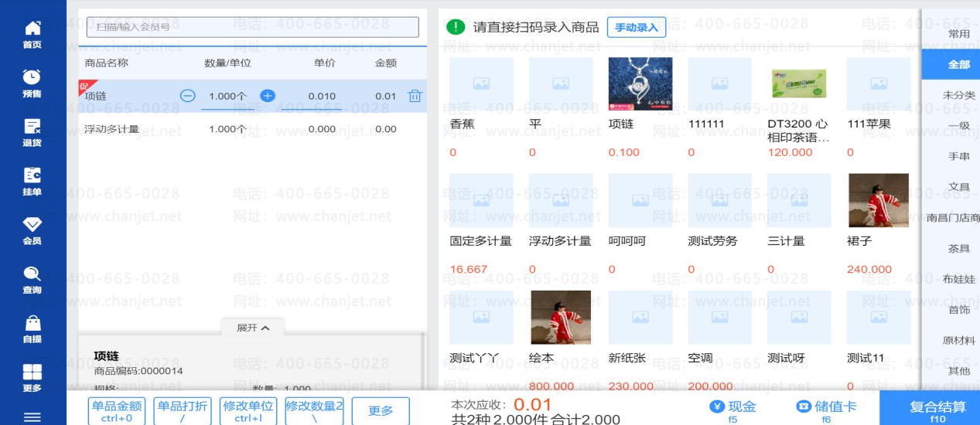The height and width of the screenshot is (425, 980).
Task: Open 会员 member section in sidebar
Action: pyautogui.click(x=32, y=231)
